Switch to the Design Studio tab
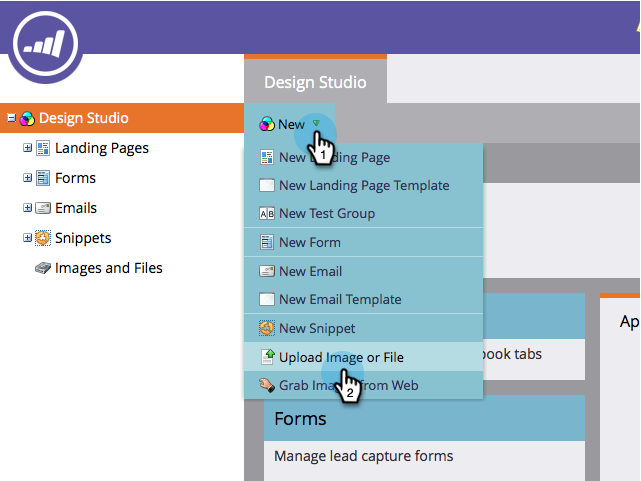641x481 pixels. [x=315, y=82]
